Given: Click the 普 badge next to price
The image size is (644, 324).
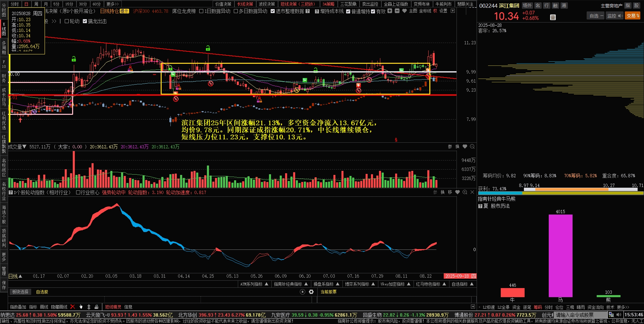Looking at the screenshot, I should point(553,17).
